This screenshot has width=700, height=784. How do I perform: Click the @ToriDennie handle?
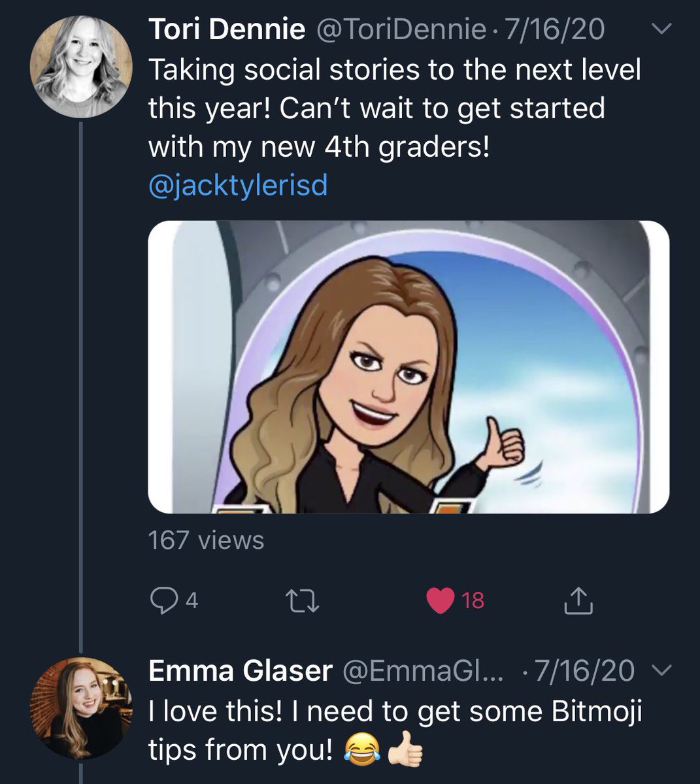point(401,29)
